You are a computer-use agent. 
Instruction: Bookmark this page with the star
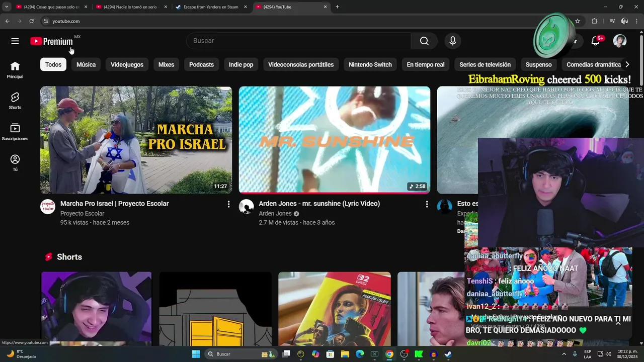(x=578, y=21)
